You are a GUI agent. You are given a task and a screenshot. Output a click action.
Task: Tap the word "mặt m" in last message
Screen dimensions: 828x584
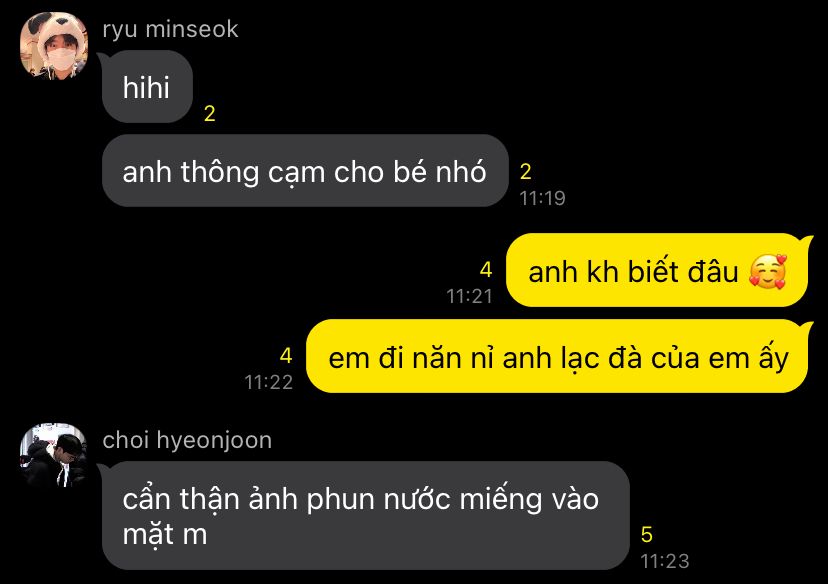pyautogui.click(x=165, y=534)
